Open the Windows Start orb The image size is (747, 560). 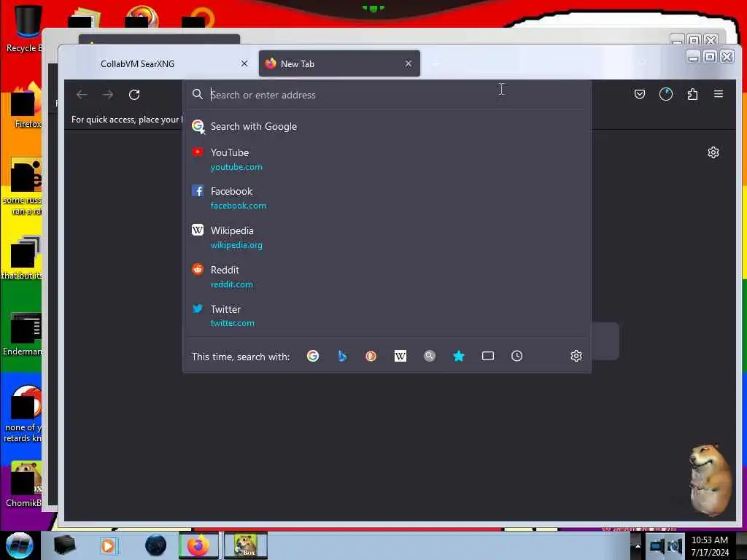click(x=19, y=545)
